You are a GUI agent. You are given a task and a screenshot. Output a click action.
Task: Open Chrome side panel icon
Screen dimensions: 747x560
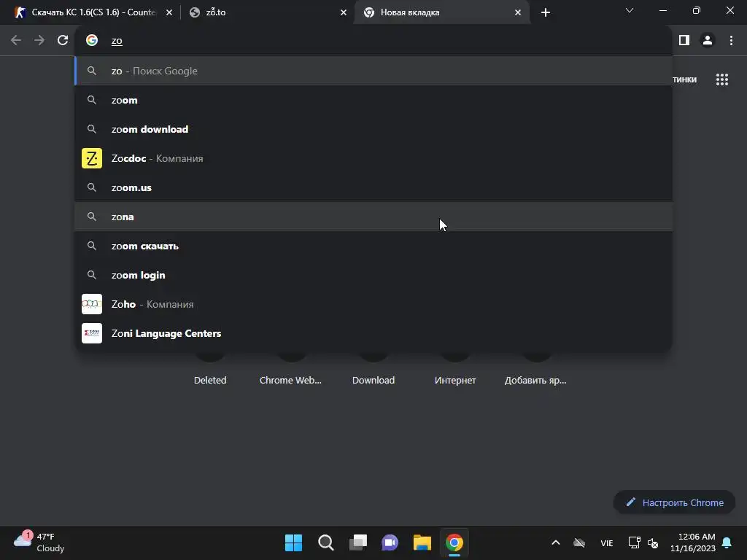684,41
